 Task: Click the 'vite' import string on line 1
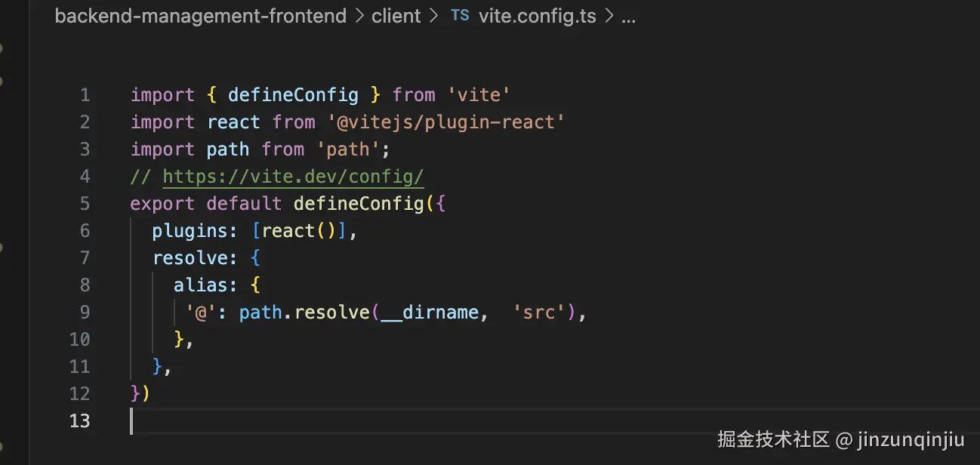tap(479, 95)
